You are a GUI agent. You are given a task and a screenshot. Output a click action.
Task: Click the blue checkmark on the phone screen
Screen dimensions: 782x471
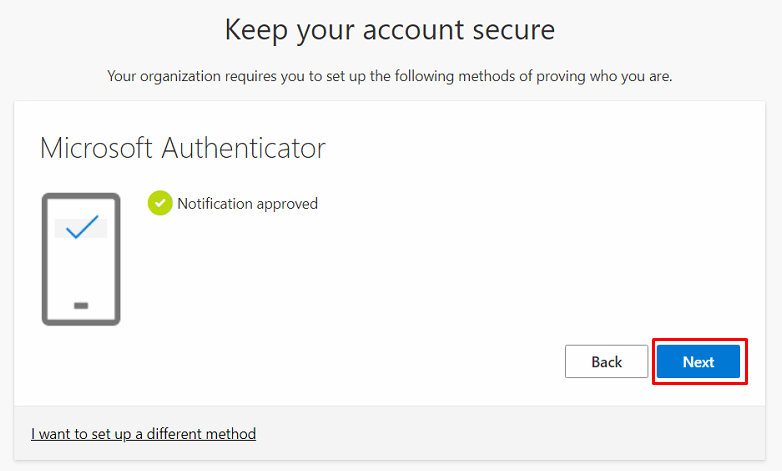[x=81, y=228]
